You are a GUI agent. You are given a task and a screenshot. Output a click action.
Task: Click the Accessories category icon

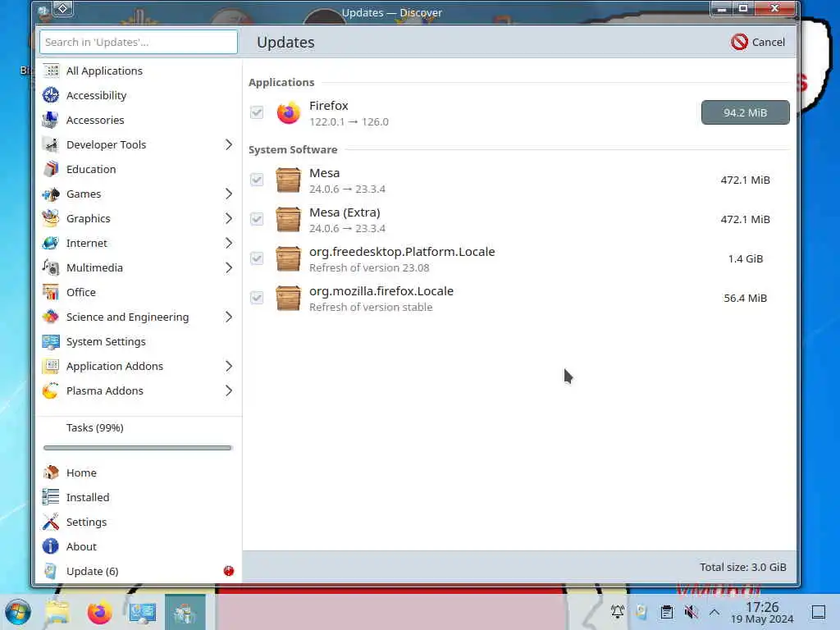tap(51, 120)
